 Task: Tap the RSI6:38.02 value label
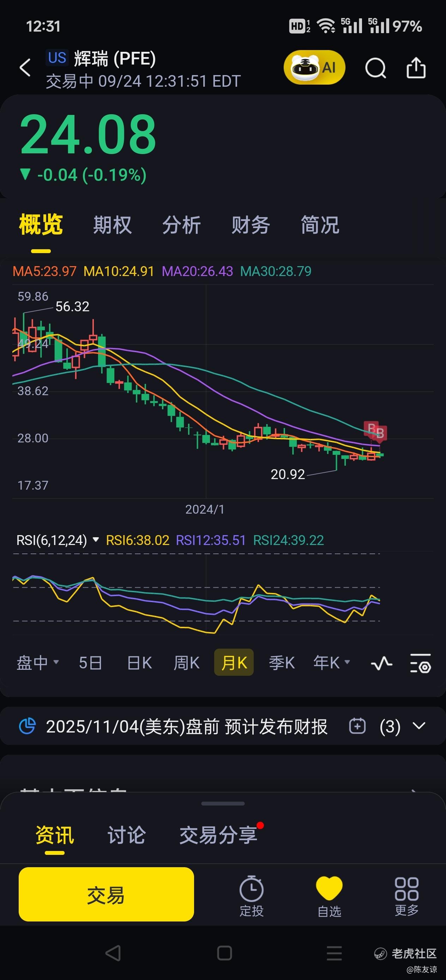(138, 540)
